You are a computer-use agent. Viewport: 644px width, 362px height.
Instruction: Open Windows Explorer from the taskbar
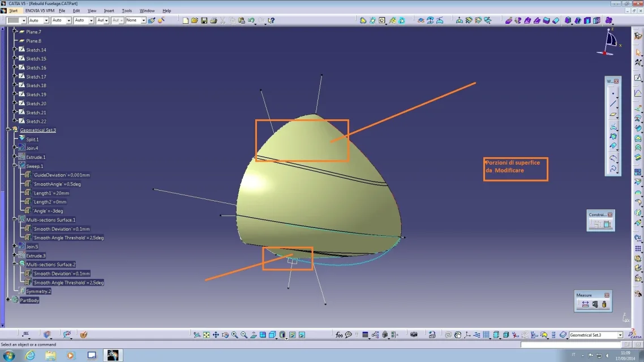(x=50, y=355)
